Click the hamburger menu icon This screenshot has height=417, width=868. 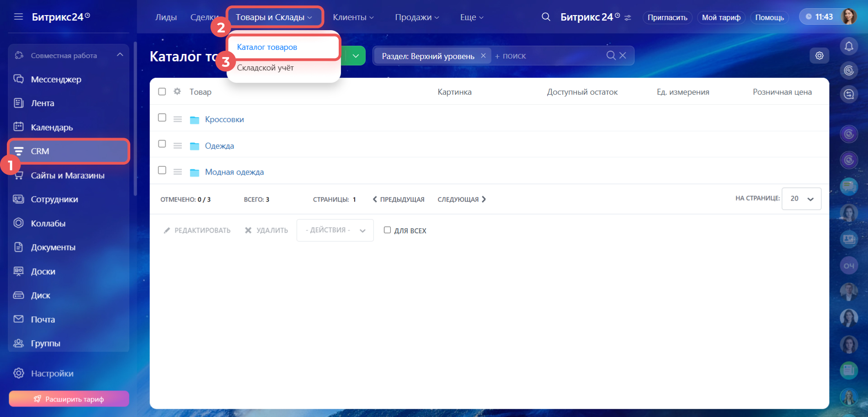[18, 17]
